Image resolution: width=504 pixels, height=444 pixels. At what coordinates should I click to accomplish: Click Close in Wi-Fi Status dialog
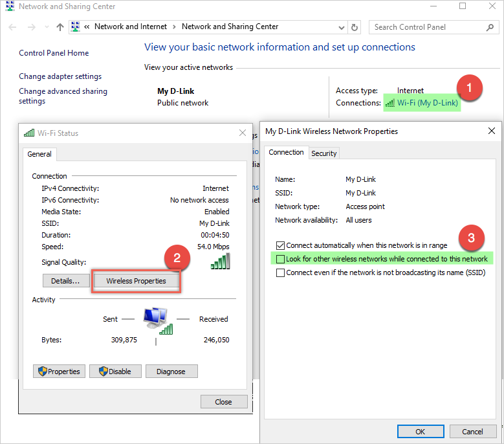tap(224, 401)
